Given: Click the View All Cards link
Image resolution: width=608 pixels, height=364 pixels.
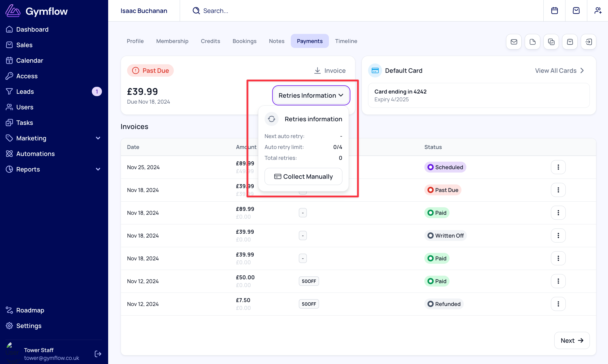Looking at the screenshot, I should click(559, 70).
